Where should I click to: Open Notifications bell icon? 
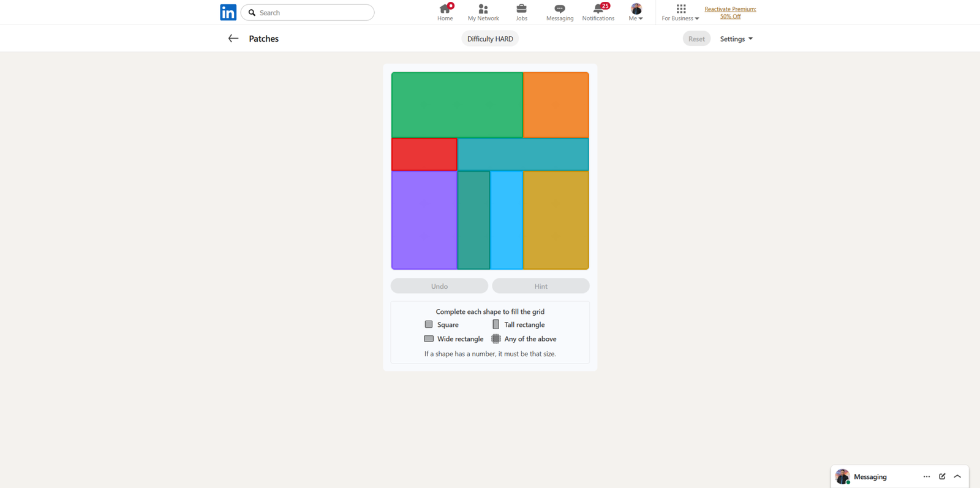(x=598, y=9)
